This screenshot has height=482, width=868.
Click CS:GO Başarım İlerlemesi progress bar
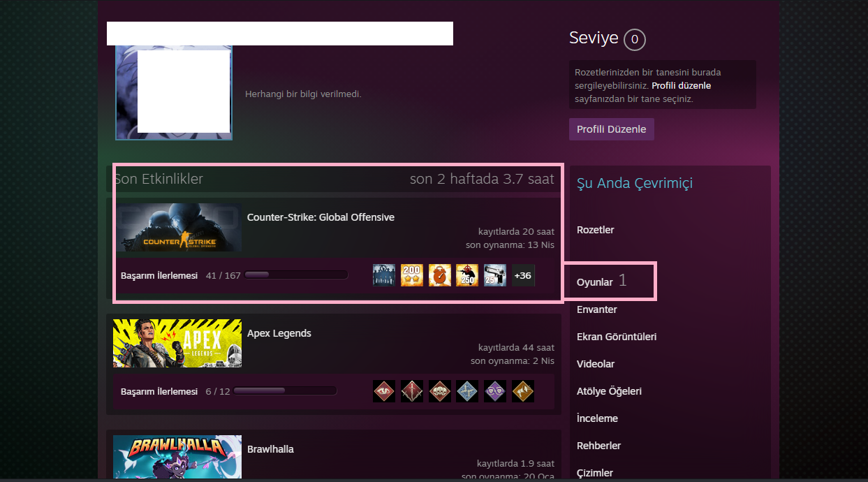coord(296,275)
